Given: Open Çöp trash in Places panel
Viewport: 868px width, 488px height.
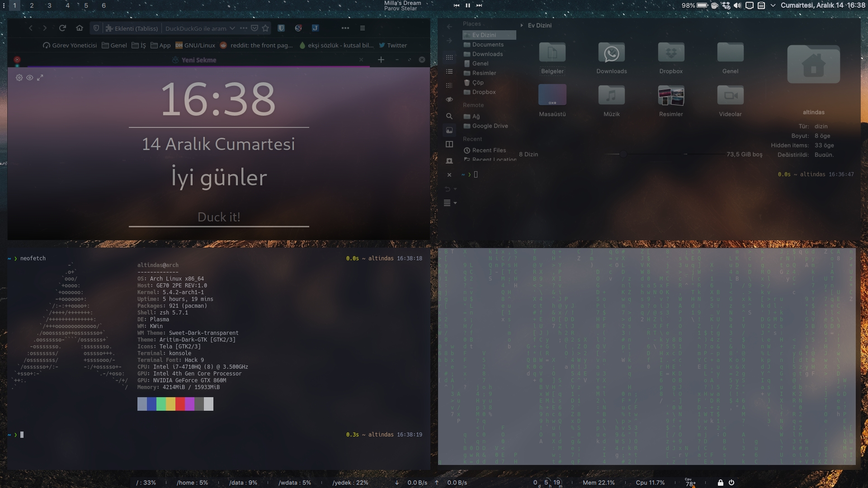Looking at the screenshot, I should [x=489, y=82].
